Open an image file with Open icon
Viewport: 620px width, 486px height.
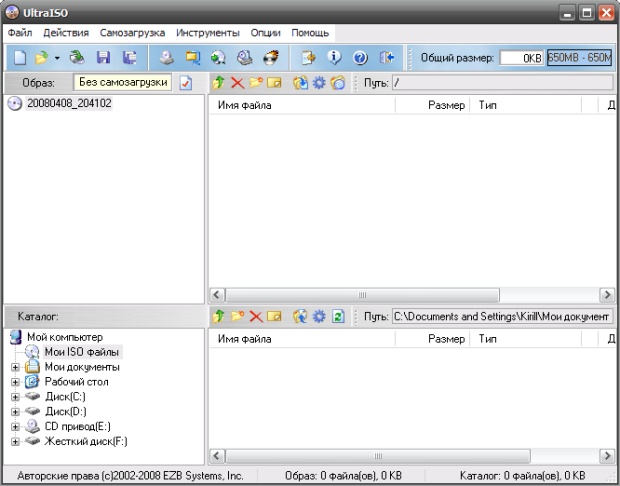pyautogui.click(x=41, y=58)
